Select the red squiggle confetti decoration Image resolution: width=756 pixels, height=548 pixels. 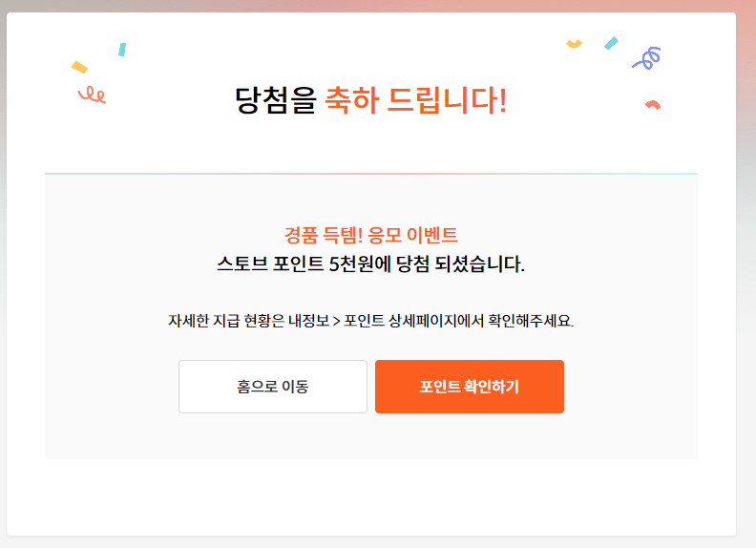(92, 95)
